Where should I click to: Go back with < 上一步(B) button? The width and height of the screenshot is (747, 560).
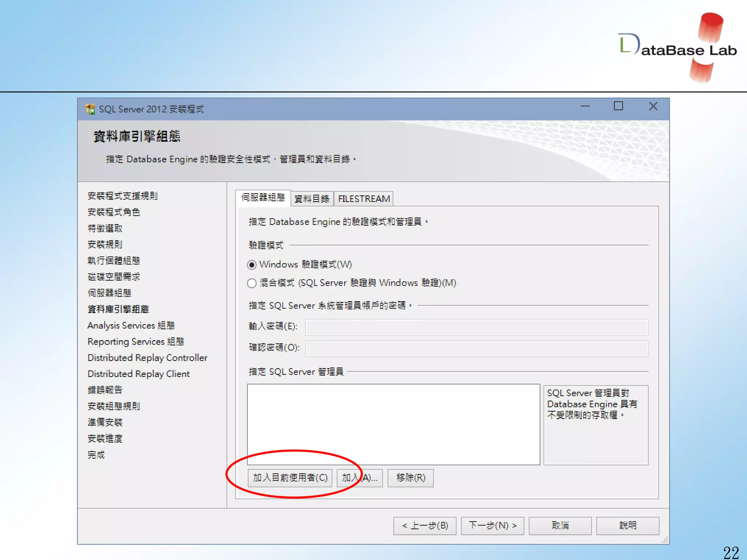pyautogui.click(x=425, y=526)
